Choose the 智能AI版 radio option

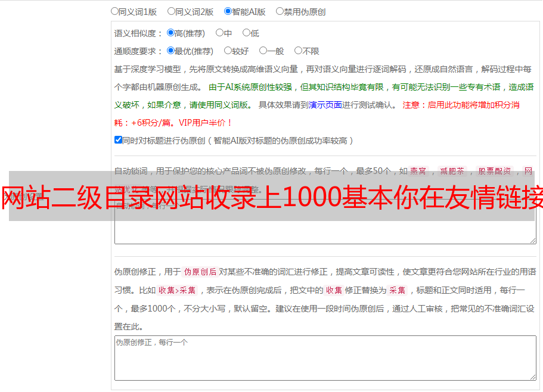click(228, 11)
